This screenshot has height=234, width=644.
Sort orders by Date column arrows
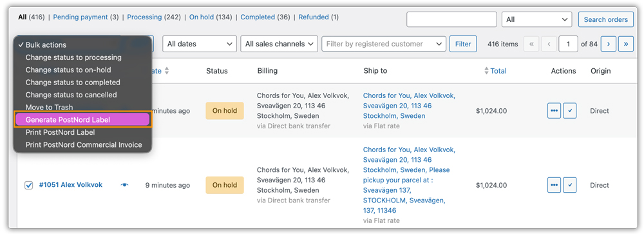(167, 71)
